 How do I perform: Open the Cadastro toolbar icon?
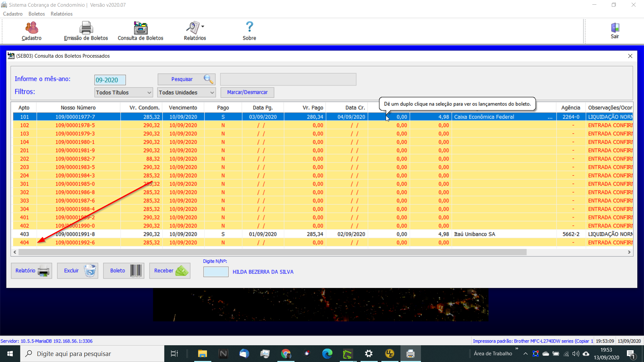point(32,28)
